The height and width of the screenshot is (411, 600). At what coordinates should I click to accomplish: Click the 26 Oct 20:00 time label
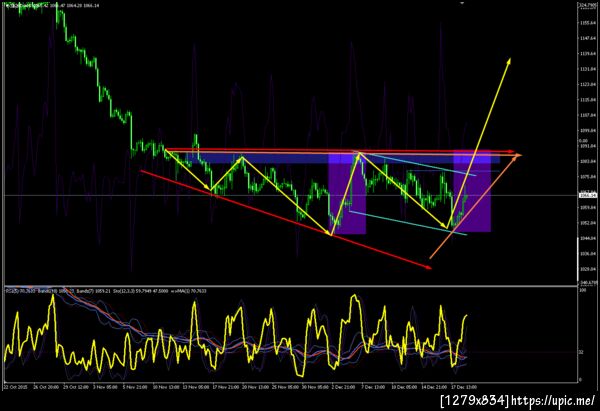coord(46,387)
